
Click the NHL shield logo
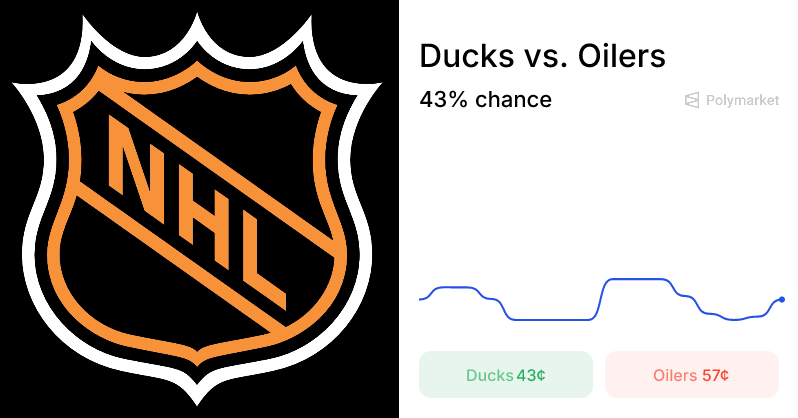click(x=200, y=208)
